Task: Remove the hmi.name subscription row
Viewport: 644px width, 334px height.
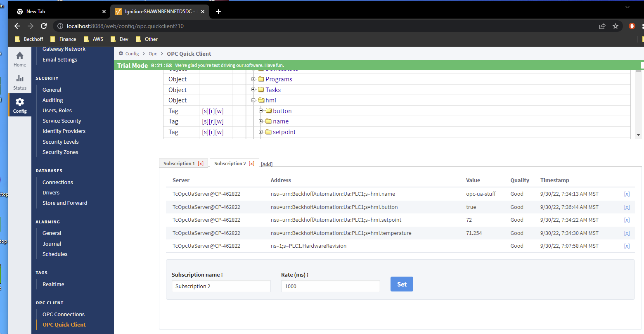Action: (x=627, y=194)
